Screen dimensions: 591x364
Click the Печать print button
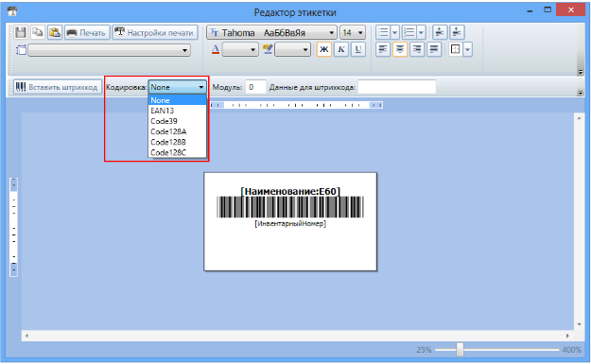tap(87, 32)
